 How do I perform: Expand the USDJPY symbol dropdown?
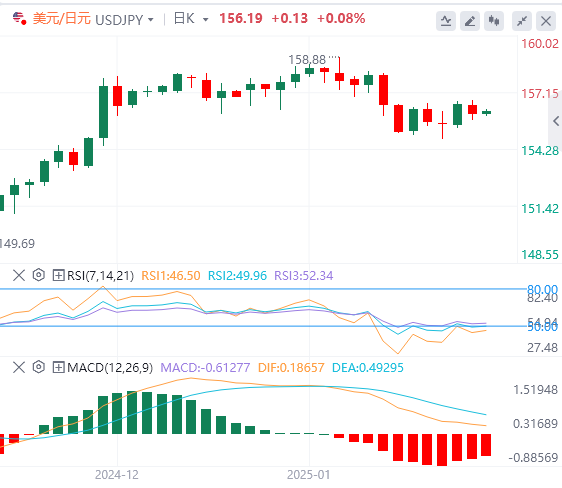125,19
